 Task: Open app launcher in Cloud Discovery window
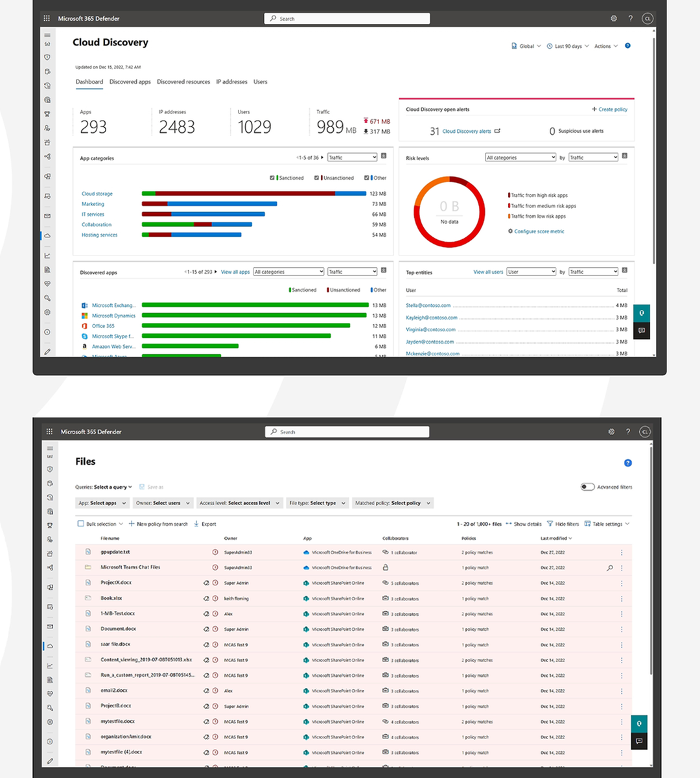point(47,18)
